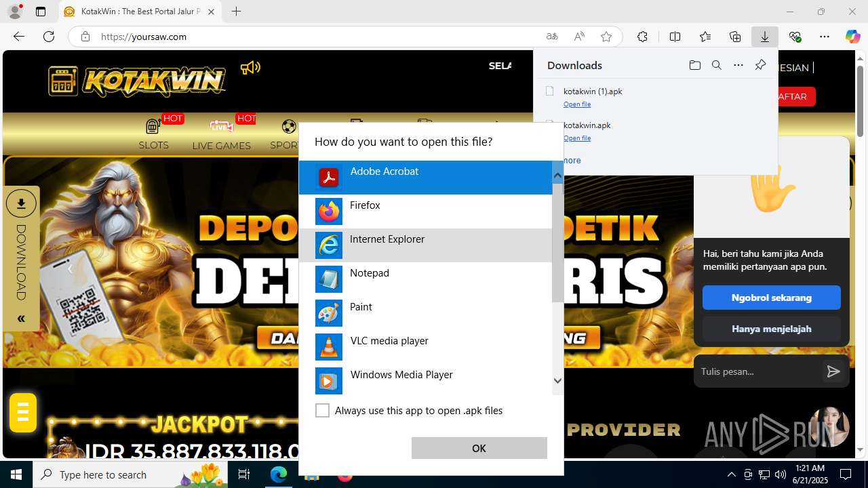Open the Windows Start menu
Screen dimensions: 868x488
(16, 474)
